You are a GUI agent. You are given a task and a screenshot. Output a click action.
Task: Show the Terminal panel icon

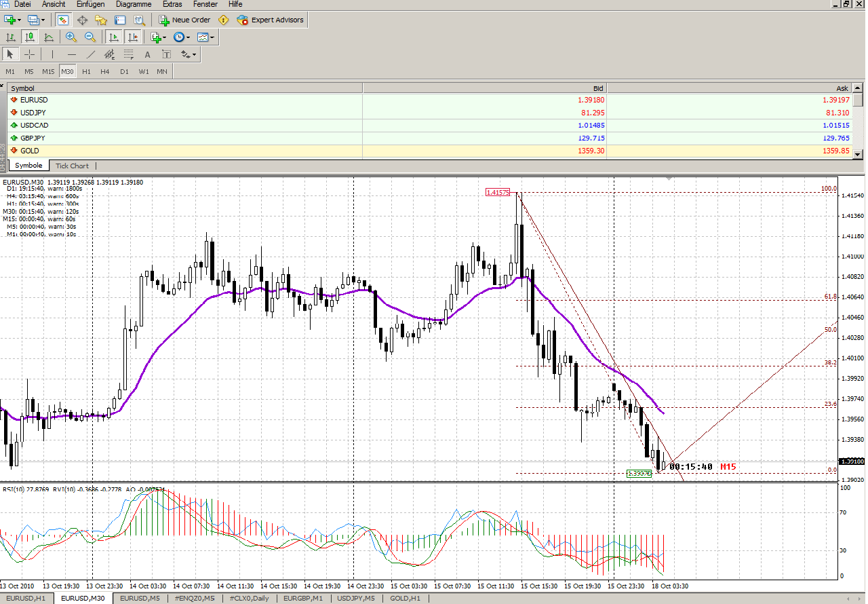point(120,20)
